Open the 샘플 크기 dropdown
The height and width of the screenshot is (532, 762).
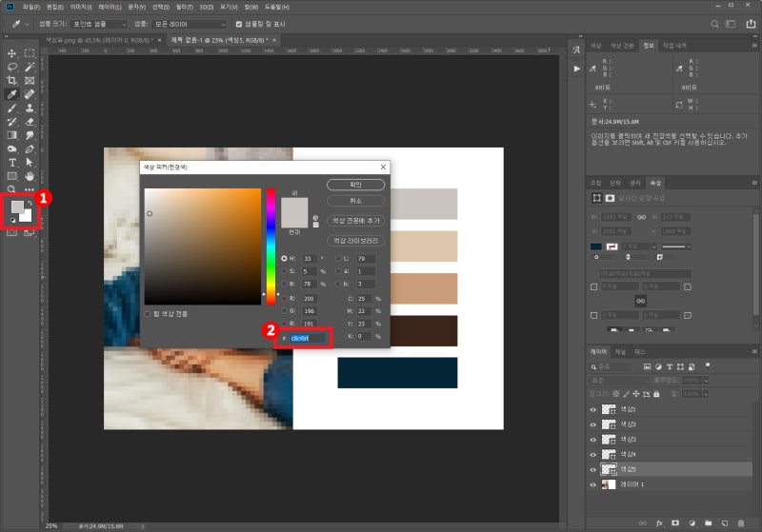[x=99, y=24]
